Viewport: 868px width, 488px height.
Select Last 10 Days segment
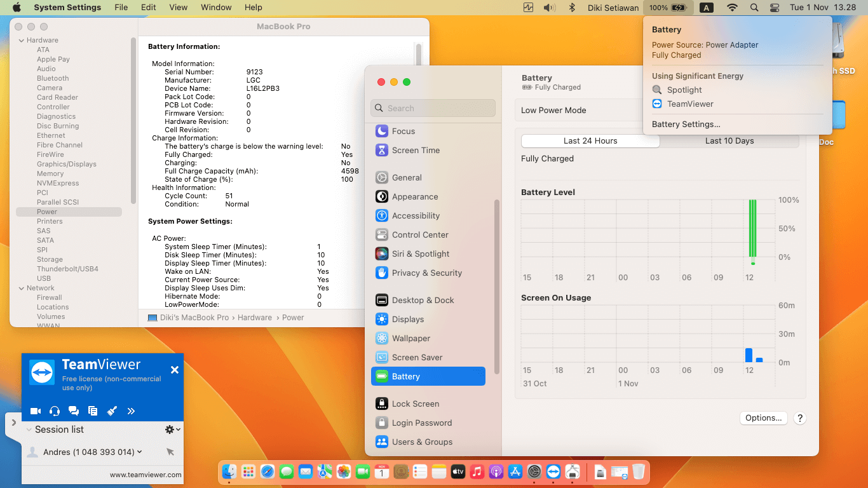point(729,141)
